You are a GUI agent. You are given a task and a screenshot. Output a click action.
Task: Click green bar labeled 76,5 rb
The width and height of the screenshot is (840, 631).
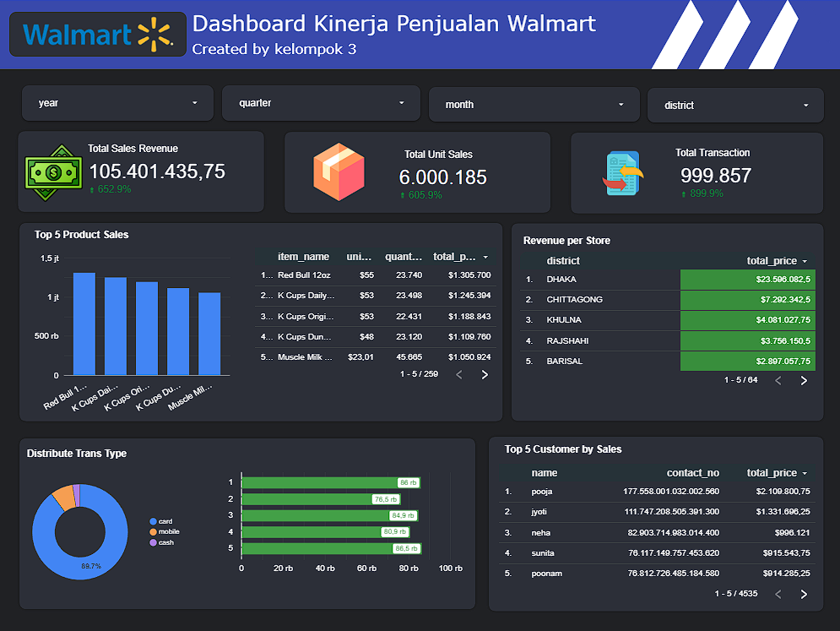click(321, 499)
